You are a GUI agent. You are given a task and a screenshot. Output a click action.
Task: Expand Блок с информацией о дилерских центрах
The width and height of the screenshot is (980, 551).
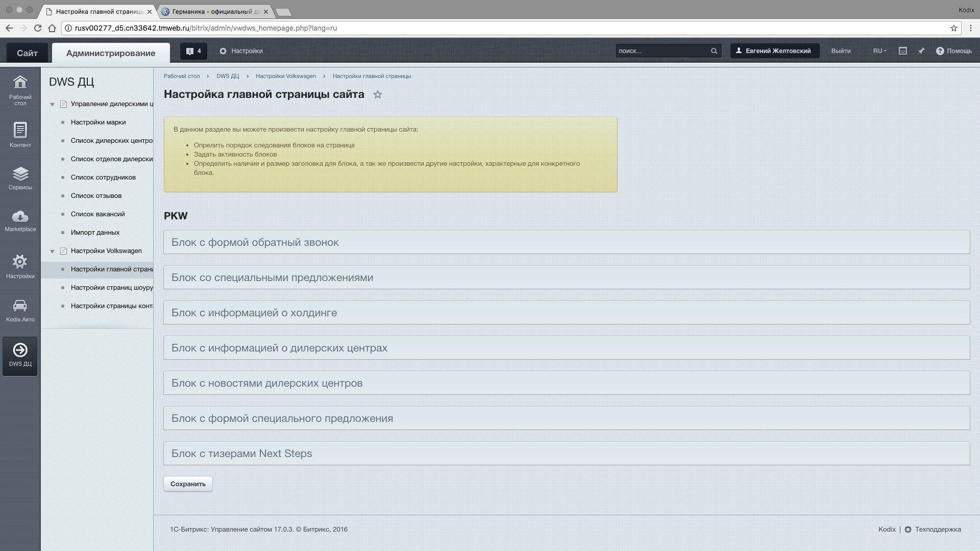click(x=567, y=348)
